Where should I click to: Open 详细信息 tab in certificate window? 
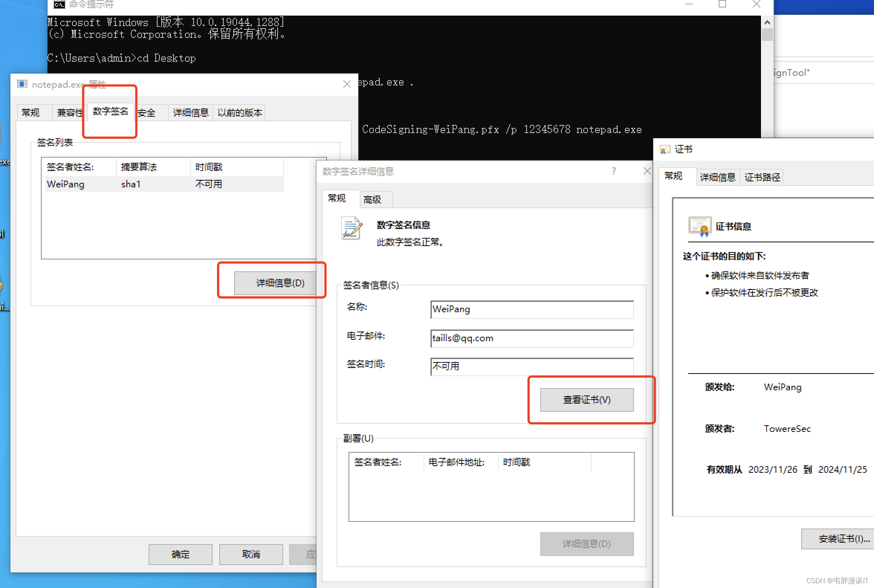[718, 177]
